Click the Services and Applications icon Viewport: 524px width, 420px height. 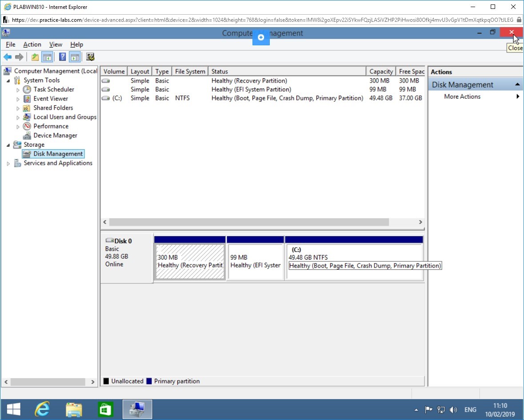coord(17,163)
